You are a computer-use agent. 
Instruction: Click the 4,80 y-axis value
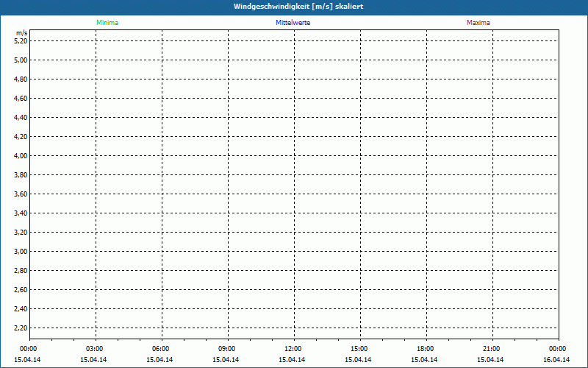(x=21, y=79)
